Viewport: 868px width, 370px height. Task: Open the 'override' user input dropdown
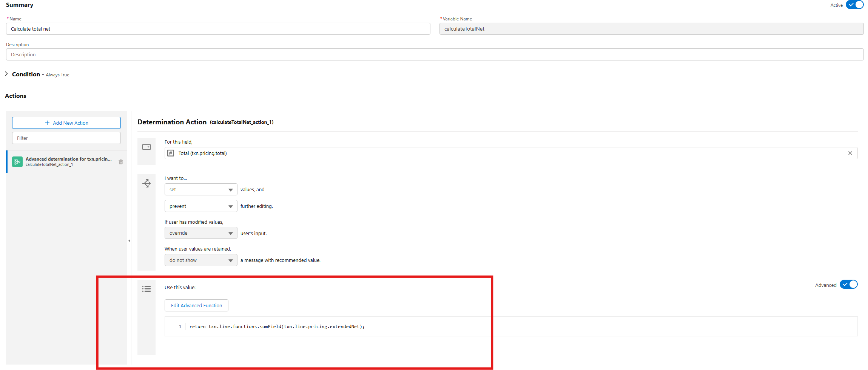201,233
